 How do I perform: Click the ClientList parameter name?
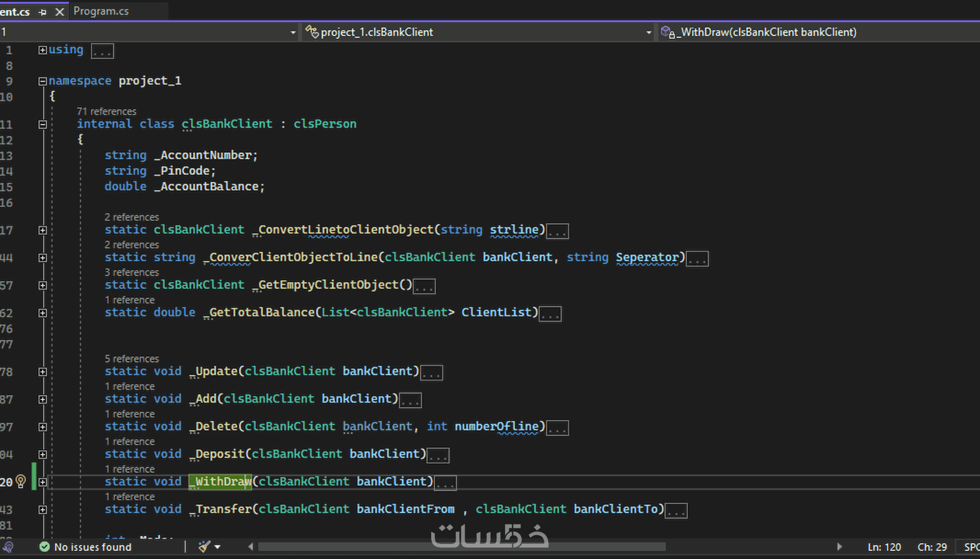pyautogui.click(x=496, y=312)
